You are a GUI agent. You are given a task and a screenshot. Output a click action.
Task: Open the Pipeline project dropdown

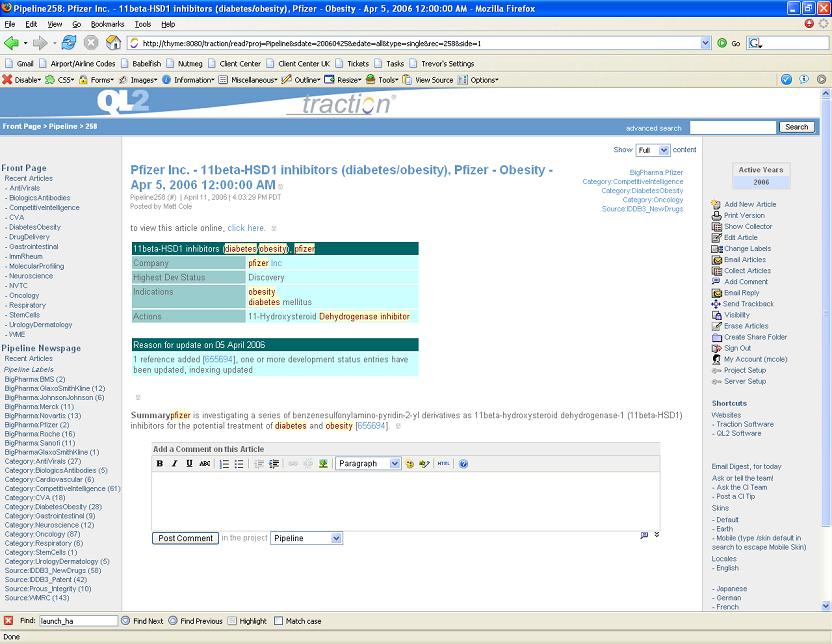coord(306,538)
